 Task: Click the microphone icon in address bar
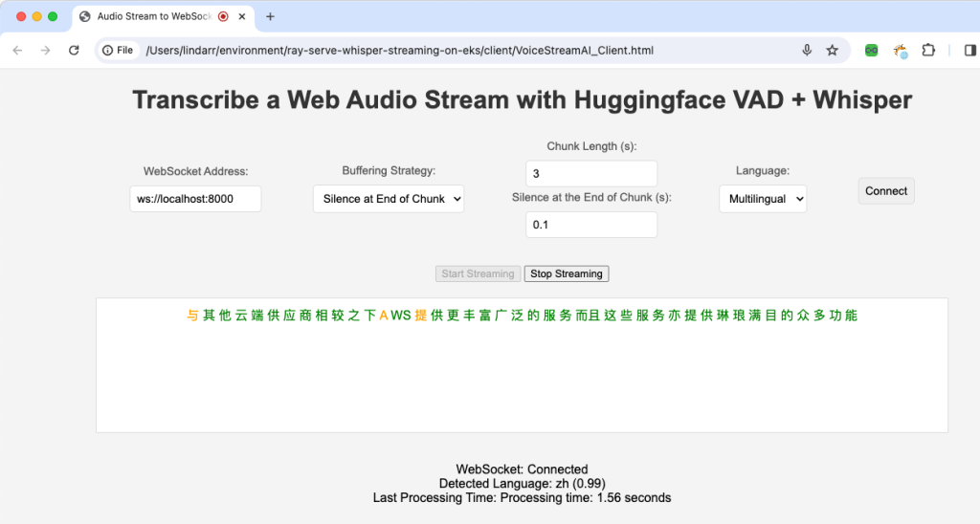(807, 51)
